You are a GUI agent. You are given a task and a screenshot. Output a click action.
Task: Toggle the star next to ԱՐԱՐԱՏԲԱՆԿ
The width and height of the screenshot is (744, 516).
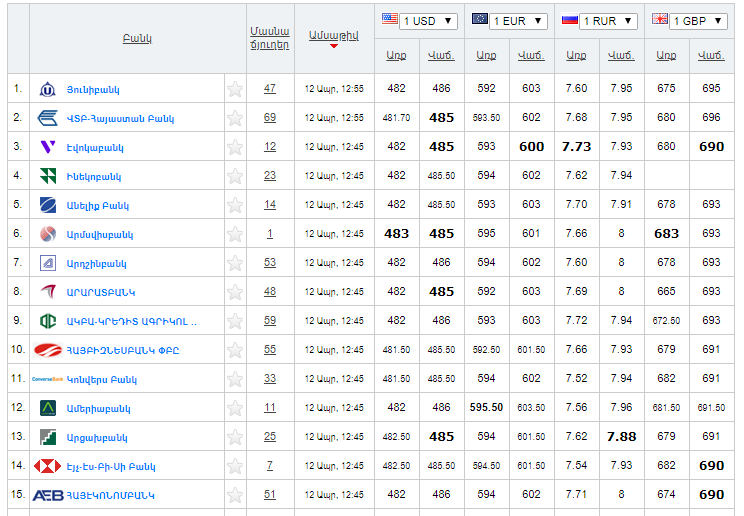click(235, 292)
